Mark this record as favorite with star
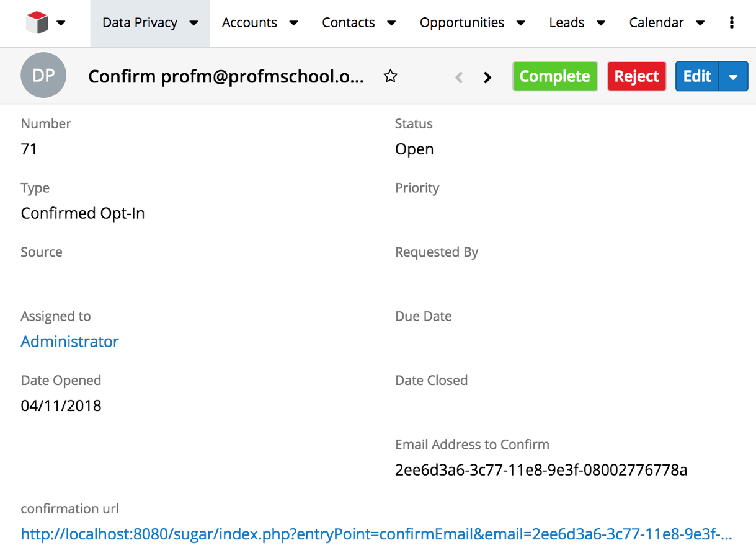The width and height of the screenshot is (756, 558). click(x=390, y=76)
